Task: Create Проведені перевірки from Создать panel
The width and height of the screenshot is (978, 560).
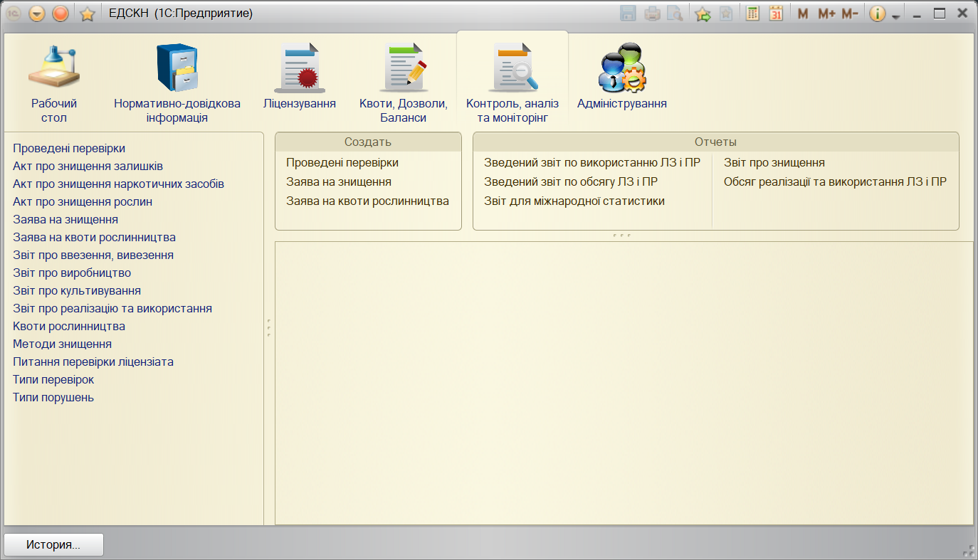Action: 342,162
